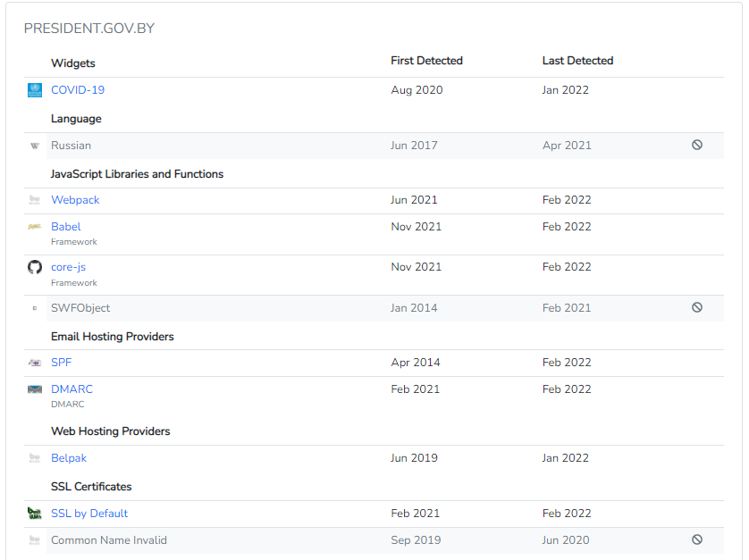
Task: Click the SSL by Default icon
Action: click(x=35, y=514)
